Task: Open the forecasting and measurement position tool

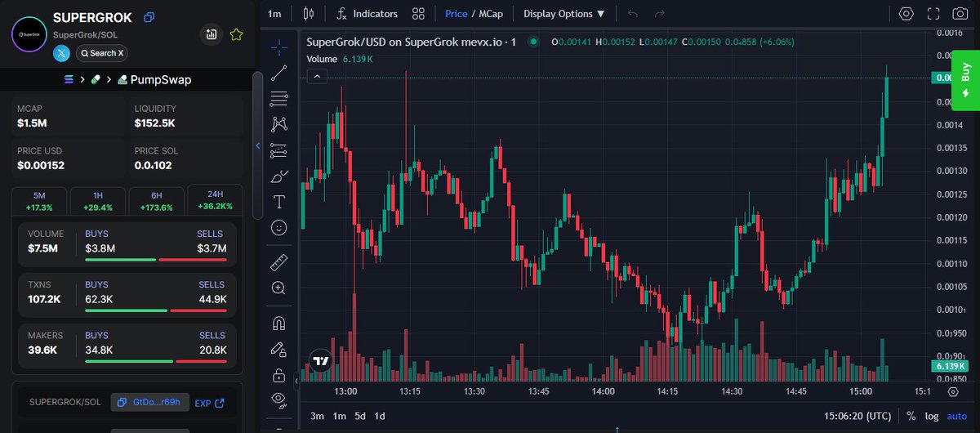Action: coord(279,150)
